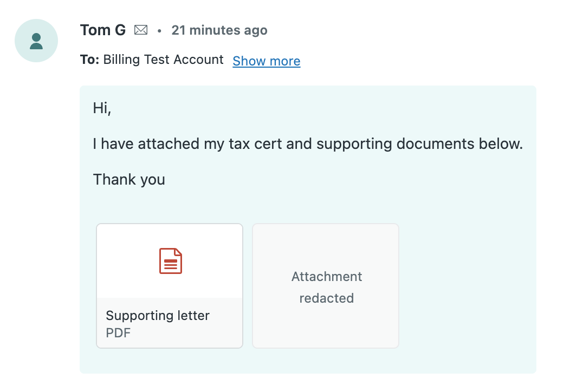Click the Billing Test Account recipient
Screen dimensions: 583x392
(163, 60)
